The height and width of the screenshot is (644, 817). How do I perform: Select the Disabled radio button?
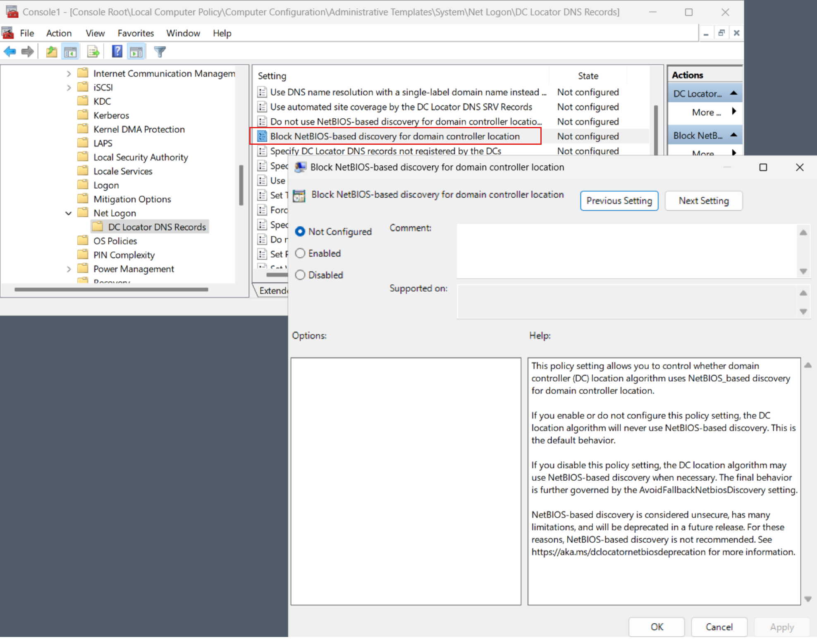(301, 275)
